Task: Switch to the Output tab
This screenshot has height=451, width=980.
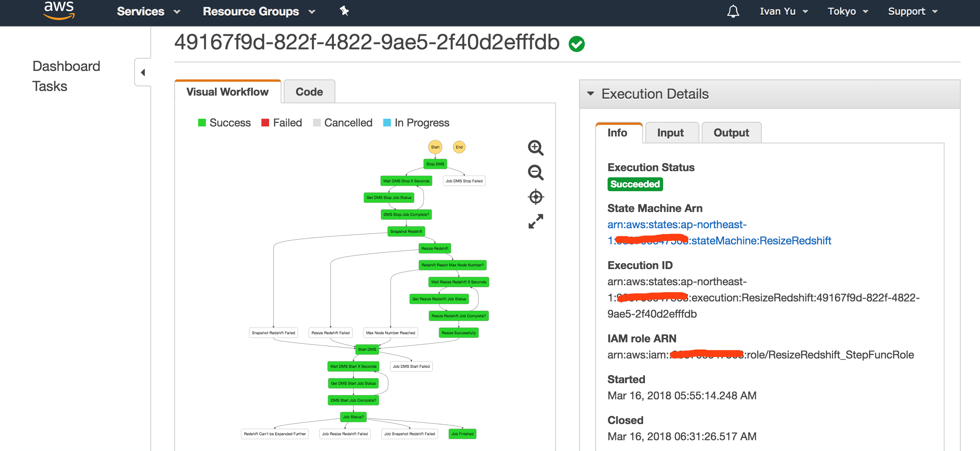Action: pos(731,133)
